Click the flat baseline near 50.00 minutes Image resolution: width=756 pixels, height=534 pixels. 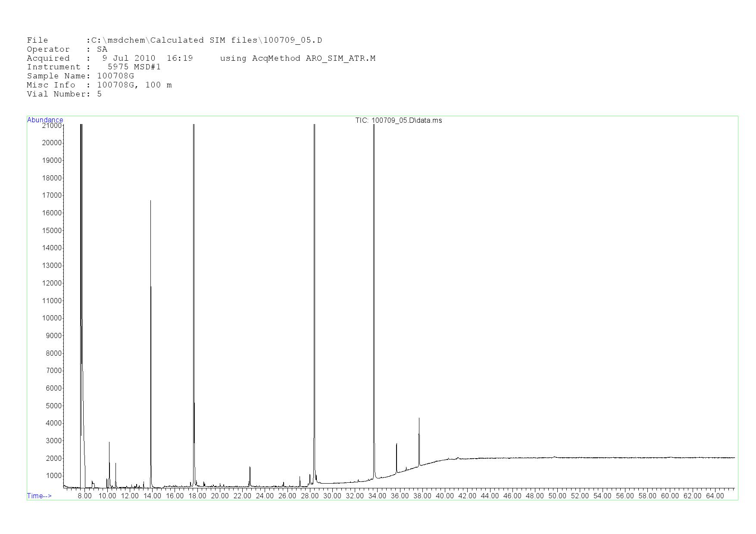(557, 457)
